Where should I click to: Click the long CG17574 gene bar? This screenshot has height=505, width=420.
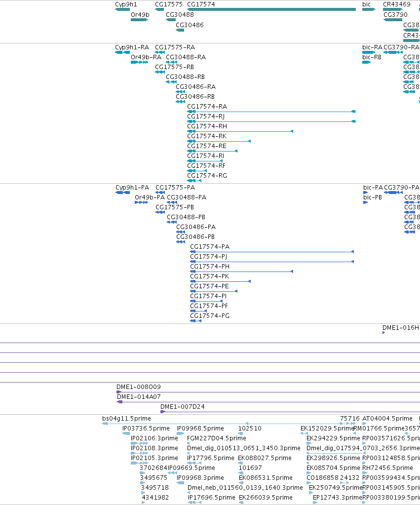(x=271, y=9)
